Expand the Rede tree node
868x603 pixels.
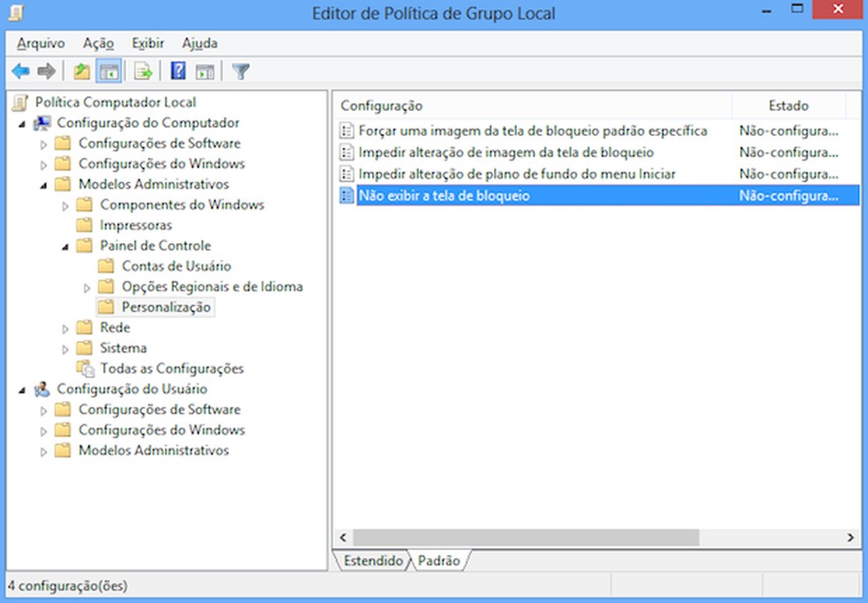pyautogui.click(x=65, y=329)
